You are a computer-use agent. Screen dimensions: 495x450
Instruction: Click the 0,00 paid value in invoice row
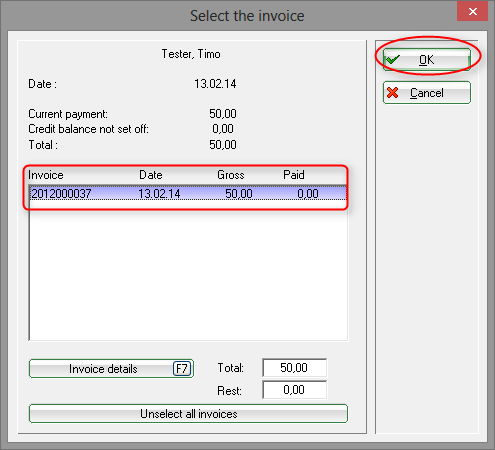pos(308,194)
